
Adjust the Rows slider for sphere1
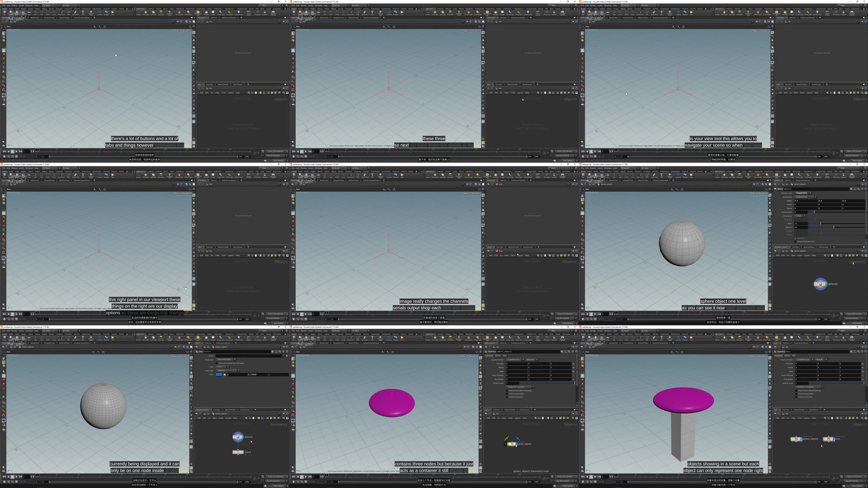836,223
